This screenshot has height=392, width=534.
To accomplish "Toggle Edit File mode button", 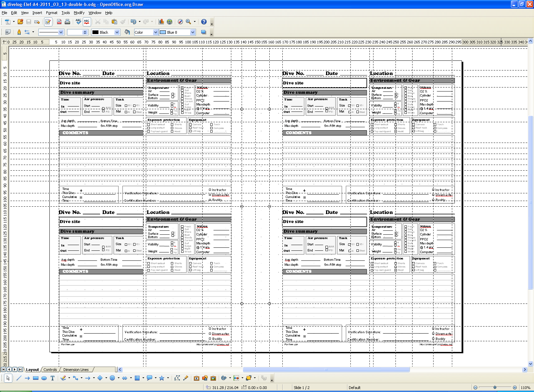I will [x=48, y=22].
